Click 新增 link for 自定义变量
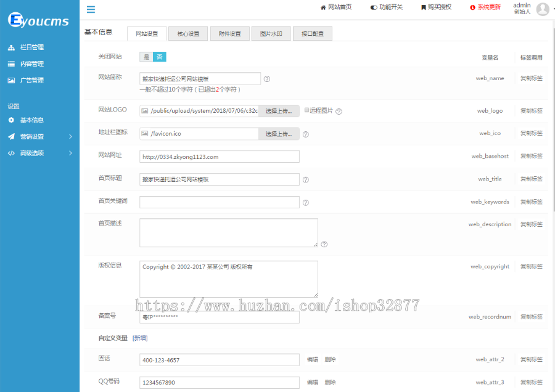Viewport: 555px width, 392px height. coord(140,338)
